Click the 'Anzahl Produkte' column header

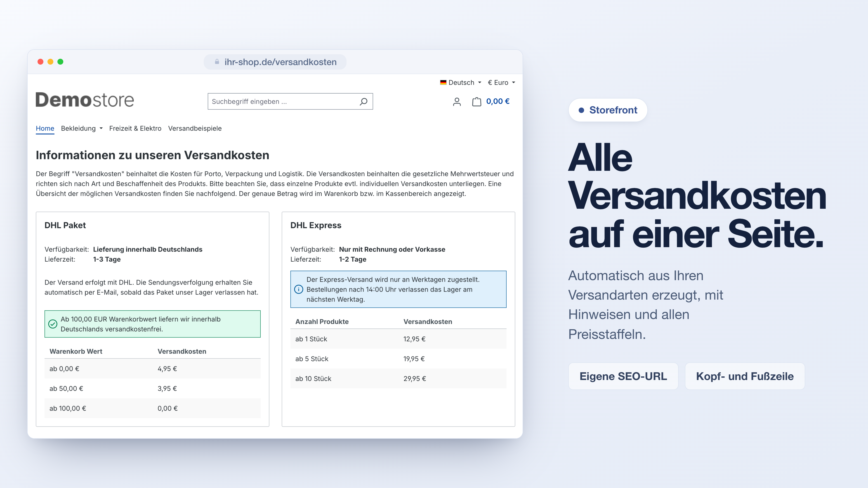322,322
